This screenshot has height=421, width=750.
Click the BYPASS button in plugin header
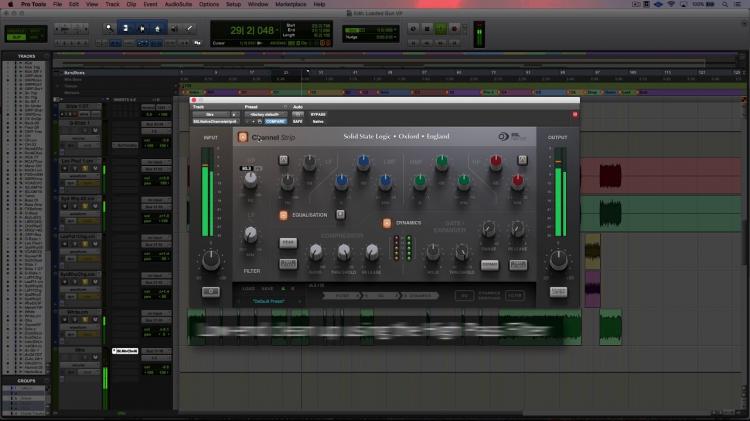318,115
